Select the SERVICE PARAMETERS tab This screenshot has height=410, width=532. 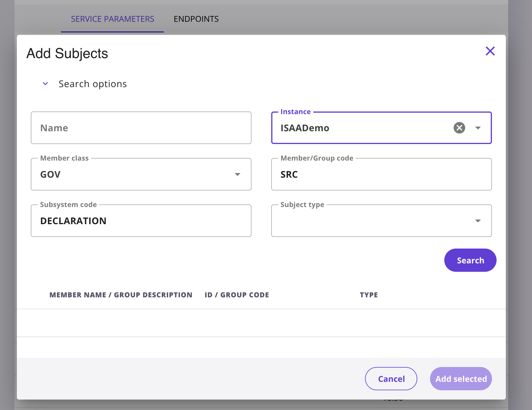point(113,19)
